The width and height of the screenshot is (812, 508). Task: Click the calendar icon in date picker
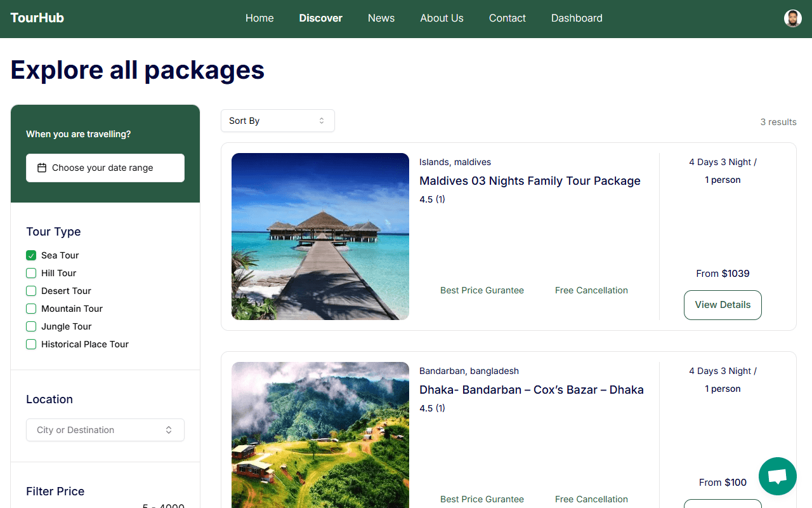[42, 168]
